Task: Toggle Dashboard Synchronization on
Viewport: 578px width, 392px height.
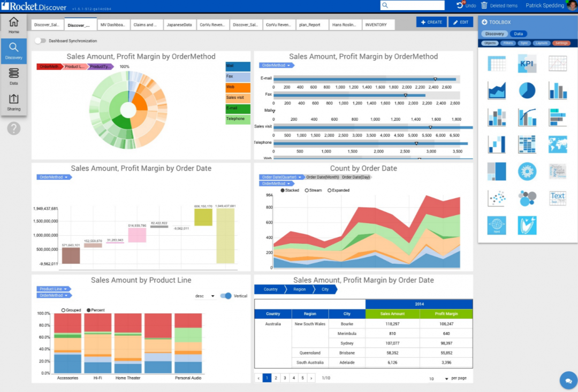Action: (41, 41)
